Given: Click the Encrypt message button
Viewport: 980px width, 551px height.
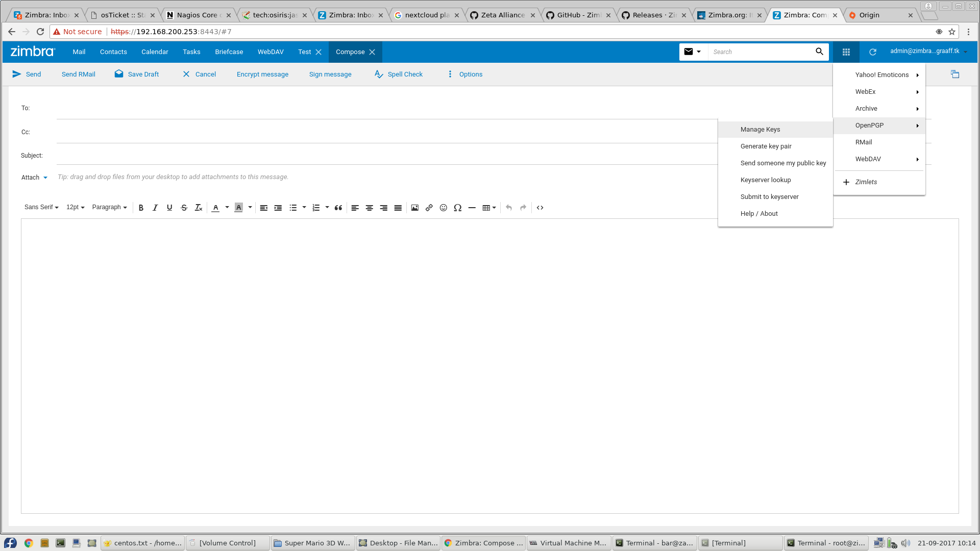Looking at the screenshot, I should click(x=262, y=74).
